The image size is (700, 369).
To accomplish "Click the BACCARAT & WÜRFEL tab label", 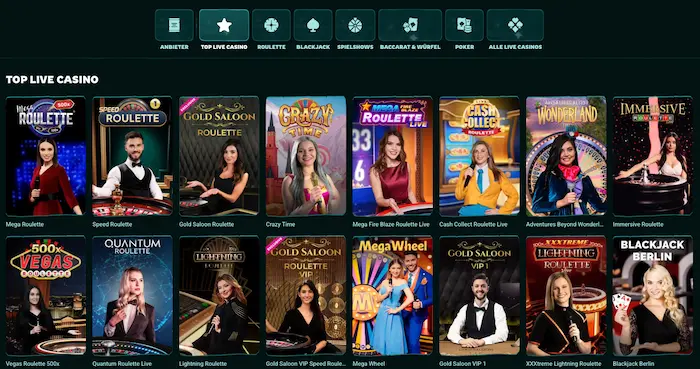I will (410, 47).
